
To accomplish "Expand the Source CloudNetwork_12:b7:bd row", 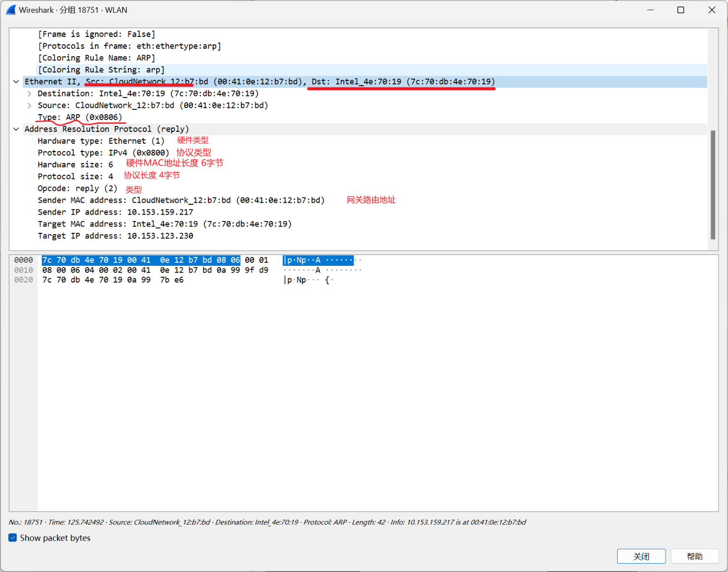I will 30,105.
